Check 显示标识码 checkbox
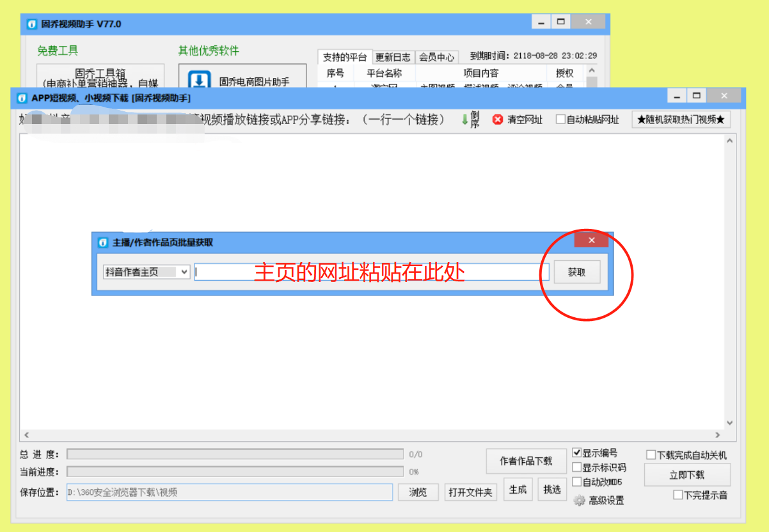Viewport: 769px width, 532px height. (x=576, y=467)
